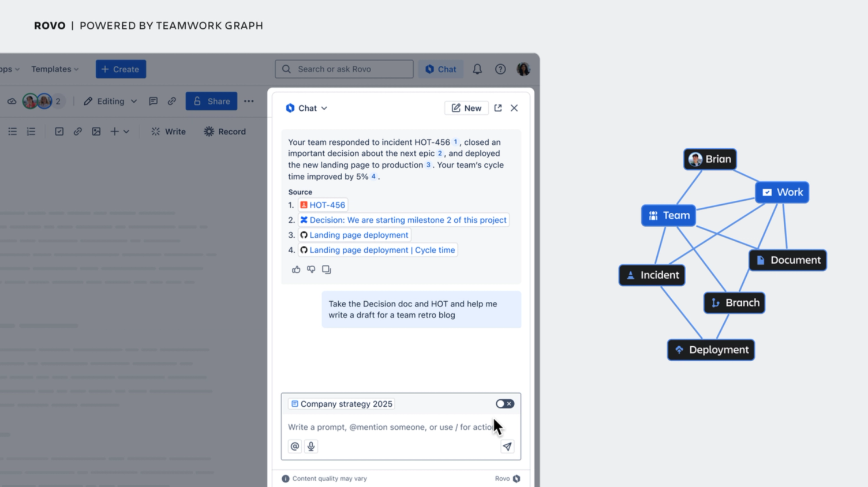868x487 pixels.
Task: Click the Search or ask Rovo field
Action: pos(344,69)
